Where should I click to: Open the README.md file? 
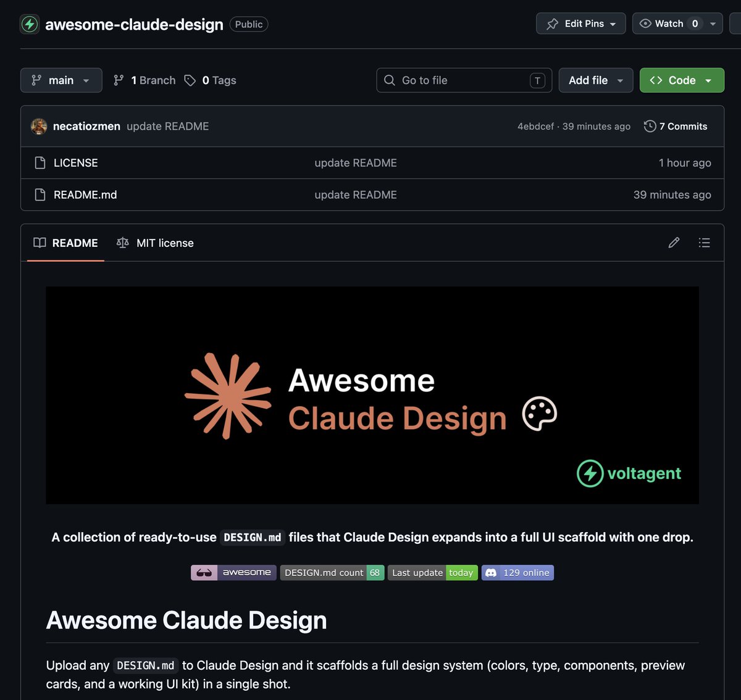pos(85,194)
